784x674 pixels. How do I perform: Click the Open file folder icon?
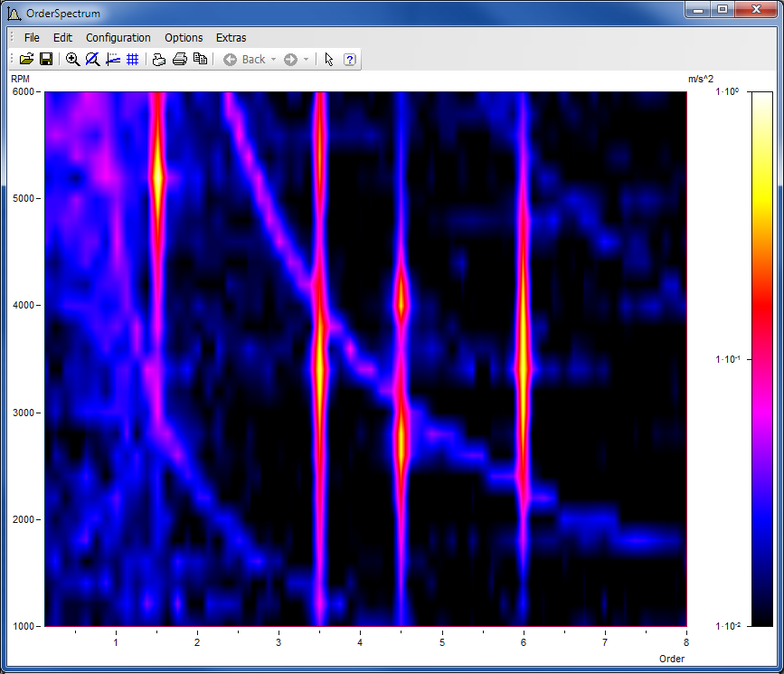26,59
